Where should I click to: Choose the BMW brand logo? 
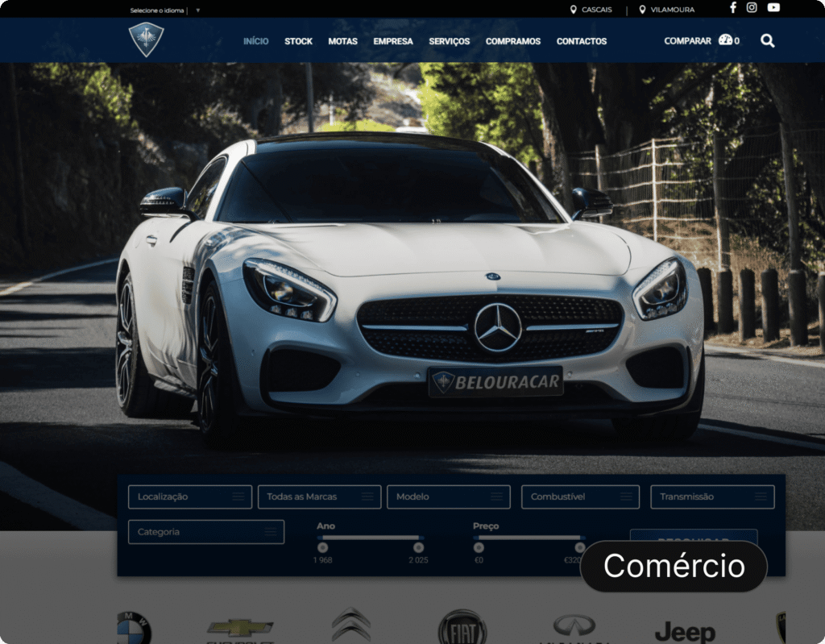pyautogui.click(x=135, y=628)
